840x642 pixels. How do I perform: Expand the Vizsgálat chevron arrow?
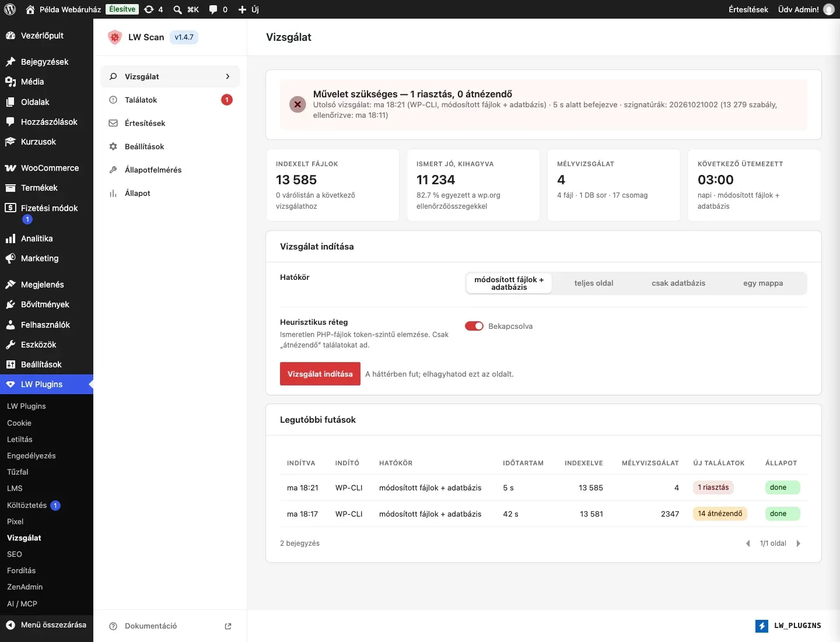coord(228,76)
